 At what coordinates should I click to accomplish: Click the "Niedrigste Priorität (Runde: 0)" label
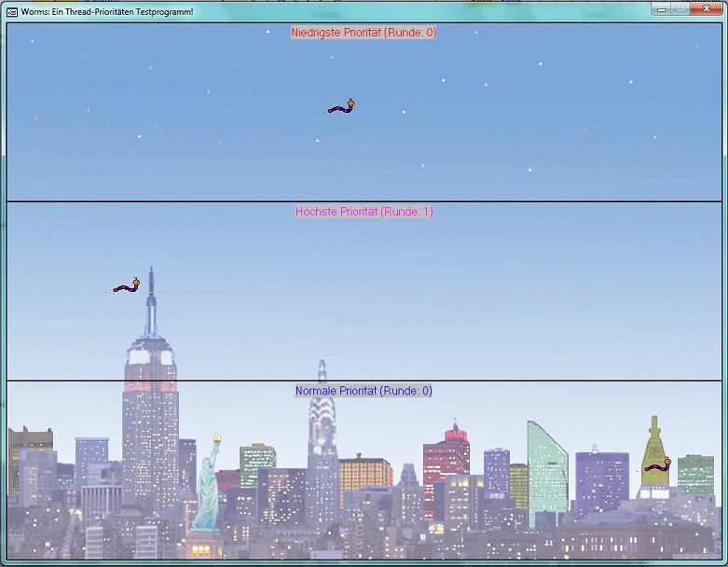(364, 33)
